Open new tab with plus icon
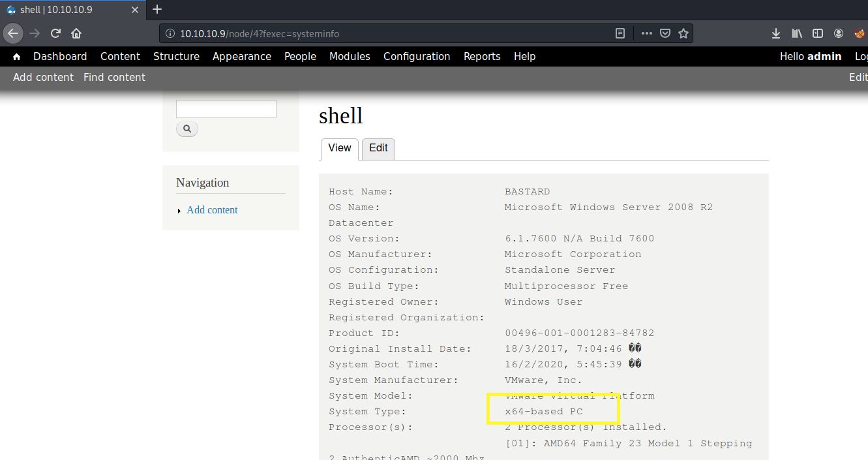The width and height of the screenshot is (868, 460). (157, 9)
